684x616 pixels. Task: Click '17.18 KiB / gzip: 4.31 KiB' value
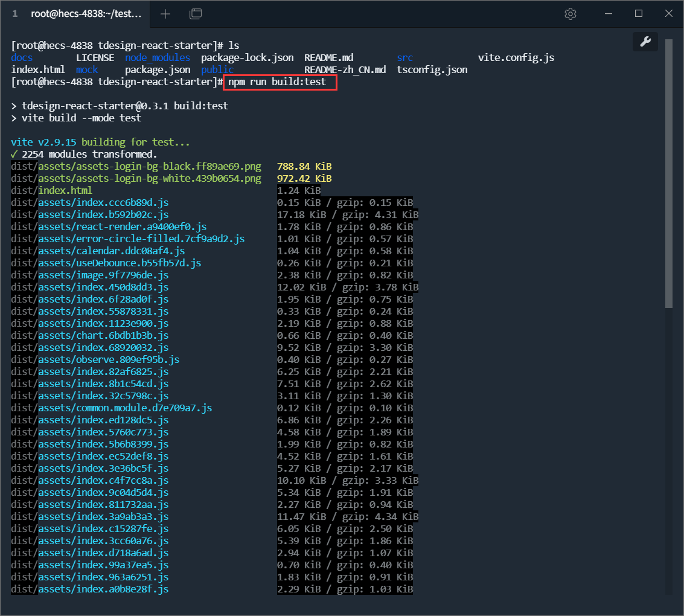click(348, 214)
